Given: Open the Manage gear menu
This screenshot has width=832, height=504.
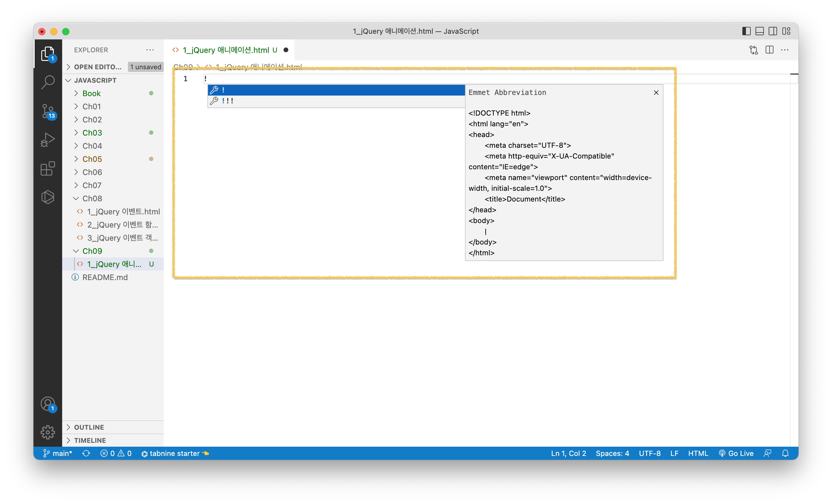Looking at the screenshot, I should pyautogui.click(x=48, y=432).
